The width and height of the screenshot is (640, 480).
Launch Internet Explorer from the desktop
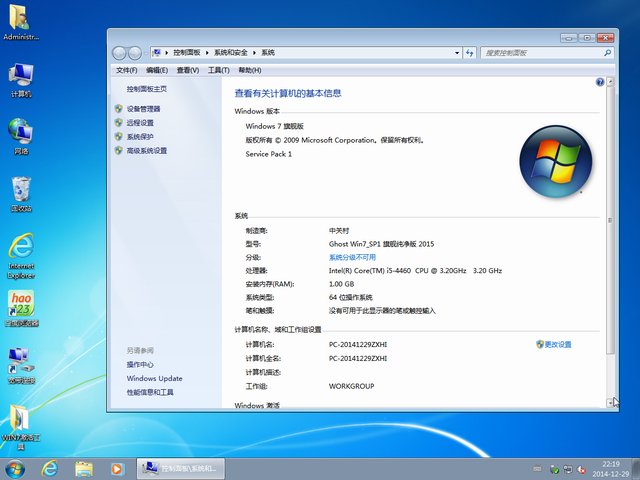pos(21,248)
